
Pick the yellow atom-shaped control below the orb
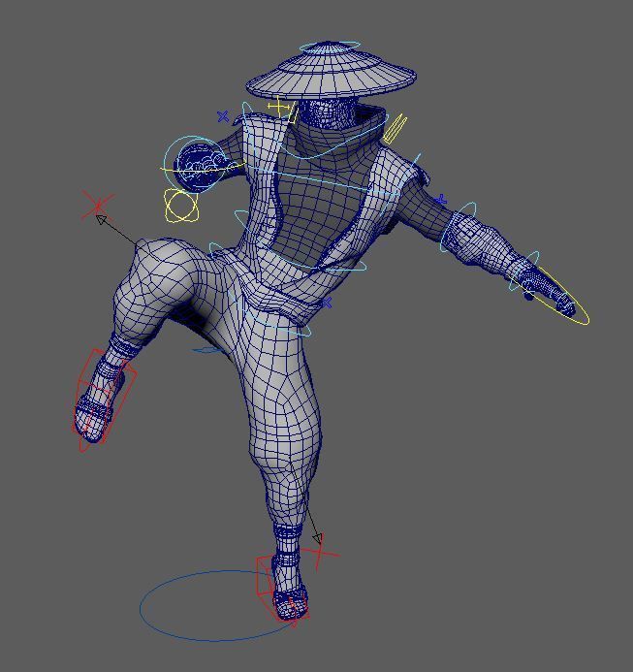pos(181,207)
